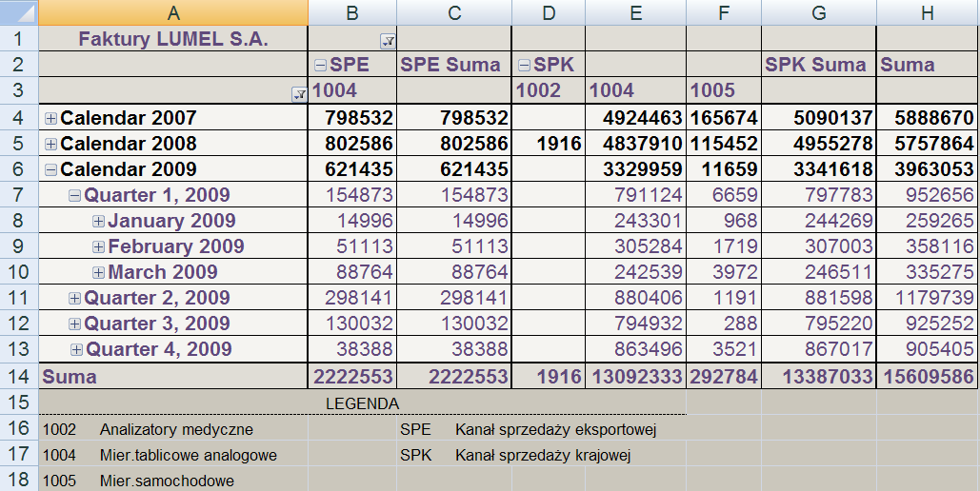This screenshot has width=980, height=491.
Task: Select cell with value 791124
Action: pos(635,195)
